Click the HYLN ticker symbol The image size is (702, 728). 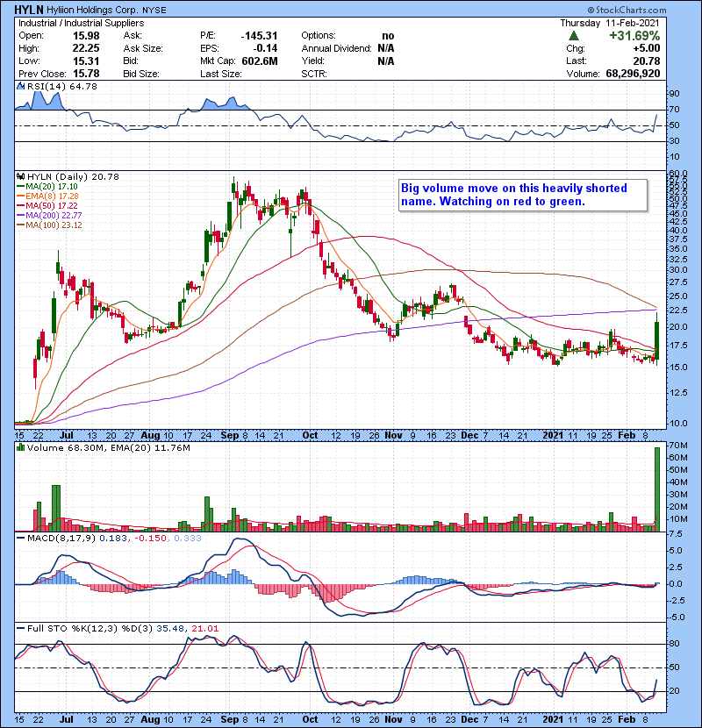[29, 10]
